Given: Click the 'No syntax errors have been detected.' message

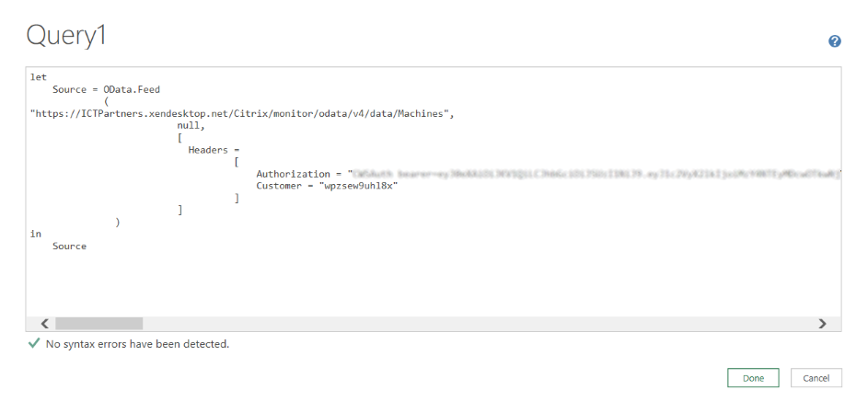Looking at the screenshot, I should point(137,344).
